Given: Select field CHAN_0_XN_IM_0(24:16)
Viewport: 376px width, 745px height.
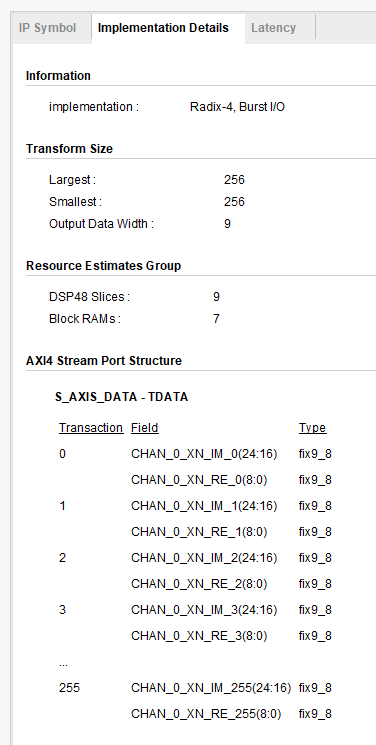Looking at the screenshot, I should [204, 454].
